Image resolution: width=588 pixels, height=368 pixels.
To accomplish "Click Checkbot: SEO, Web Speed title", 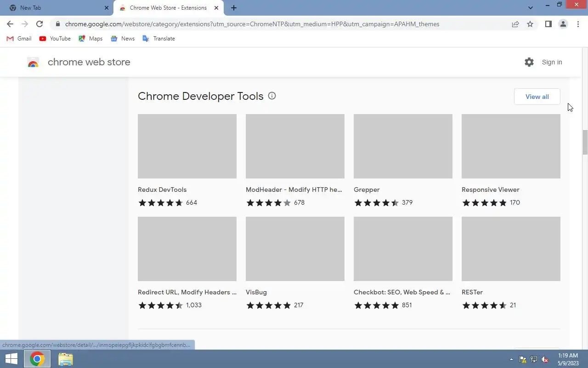I will [x=402, y=292].
